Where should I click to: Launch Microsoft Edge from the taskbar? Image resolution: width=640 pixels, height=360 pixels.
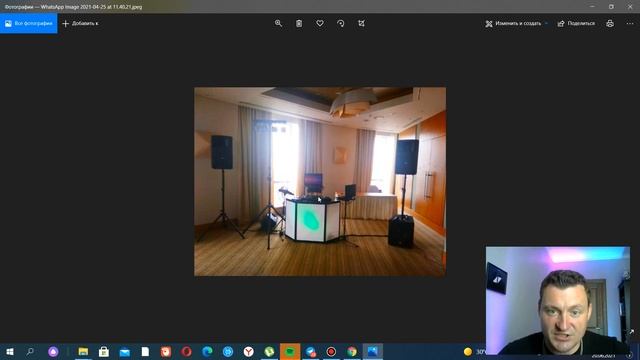pos(207,351)
